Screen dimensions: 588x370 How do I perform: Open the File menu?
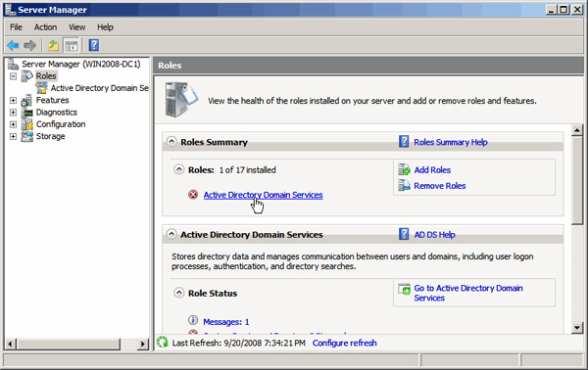pyautogui.click(x=16, y=27)
